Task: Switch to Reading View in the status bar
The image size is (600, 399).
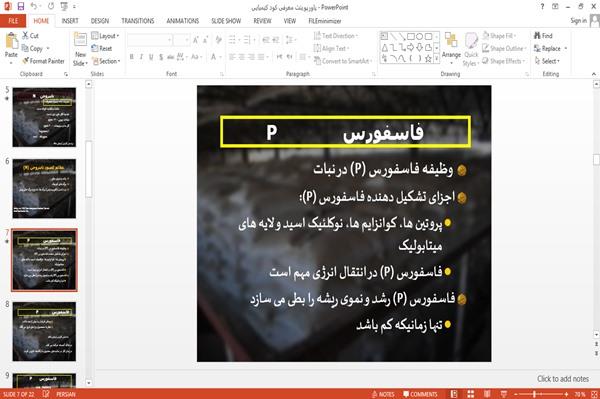Action: (487, 394)
